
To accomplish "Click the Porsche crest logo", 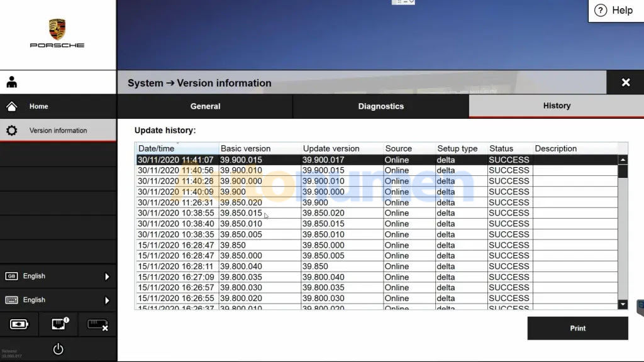I will coord(57,29).
